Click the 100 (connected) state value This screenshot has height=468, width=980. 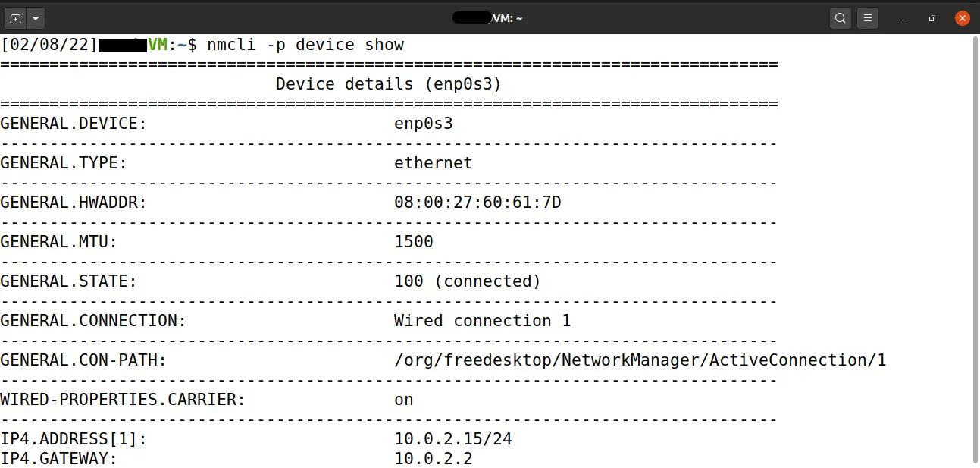point(468,281)
